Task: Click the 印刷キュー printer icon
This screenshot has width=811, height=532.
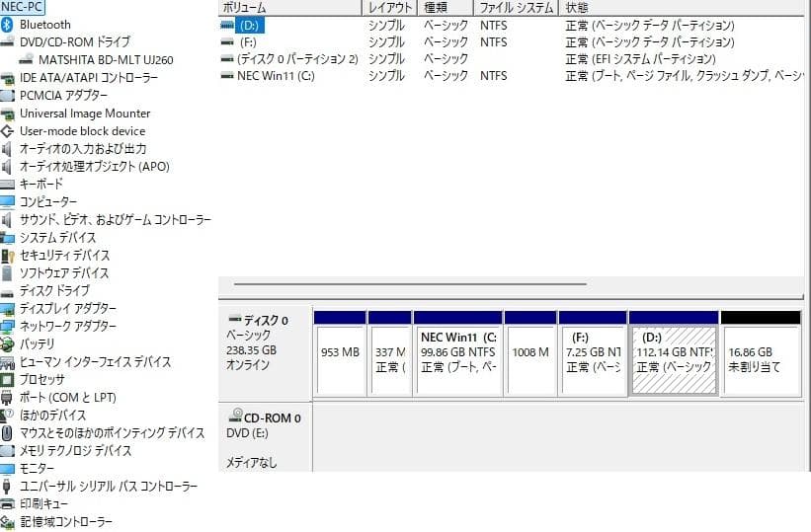Action: [x=7, y=503]
